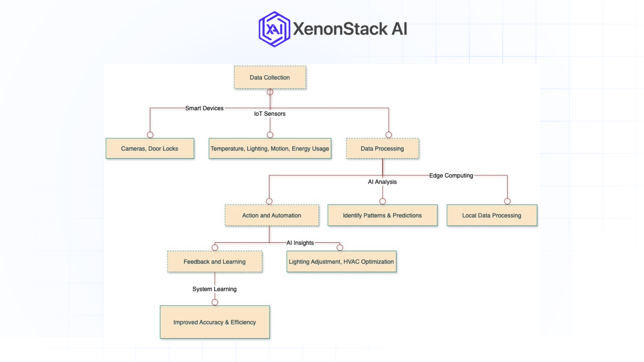Image resolution: width=644 pixels, height=362 pixels.
Task: Expand the AI Insights branch label
Action: click(x=300, y=243)
